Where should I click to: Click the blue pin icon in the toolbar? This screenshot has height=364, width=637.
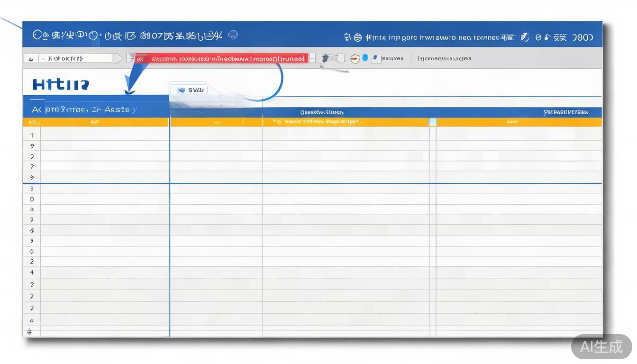(325, 58)
